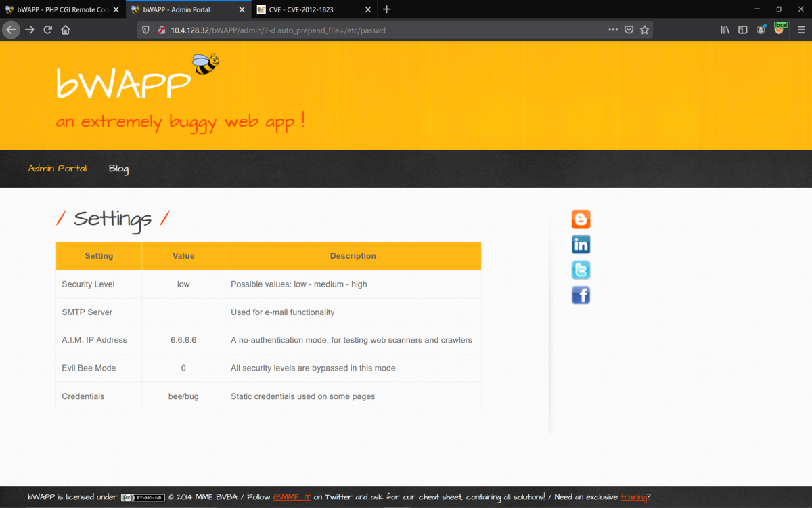Restore down the Firefox window
Image resolution: width=812 pixels, height=508 pixels.
(779, 9)
